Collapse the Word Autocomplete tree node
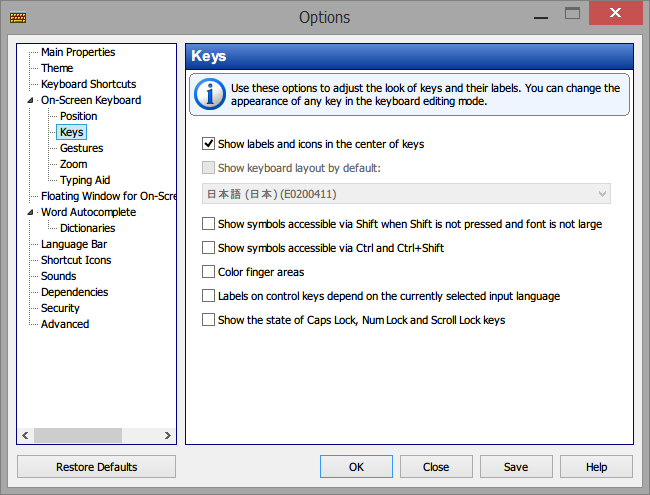Screen dimensions: 650x495 tap(30, 212)
